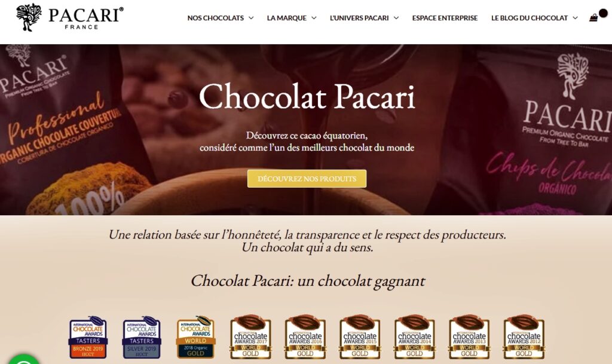Click the Chocolate Awards 2016 World Gold badge
The height and width of the screenshot is (364, 612).
(x=305, y=337)
